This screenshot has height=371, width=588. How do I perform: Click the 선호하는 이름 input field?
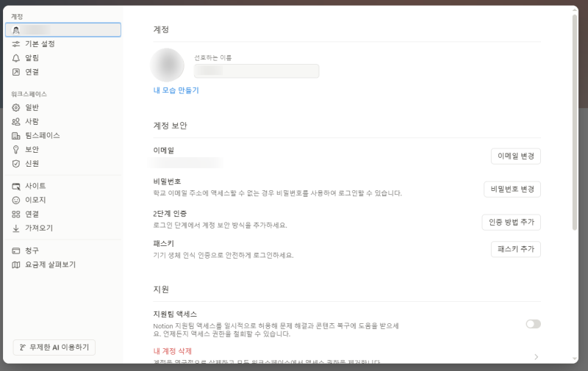click(x=257, y=71)
